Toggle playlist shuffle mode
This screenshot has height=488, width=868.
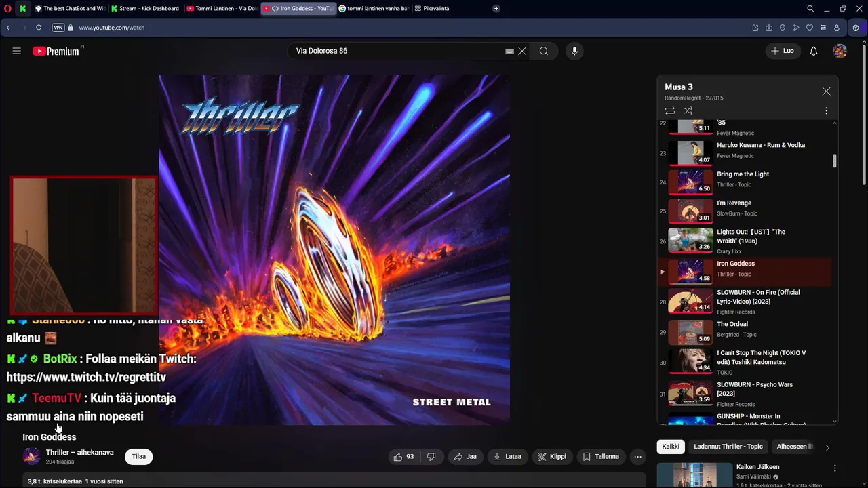(x=688, y=110)
